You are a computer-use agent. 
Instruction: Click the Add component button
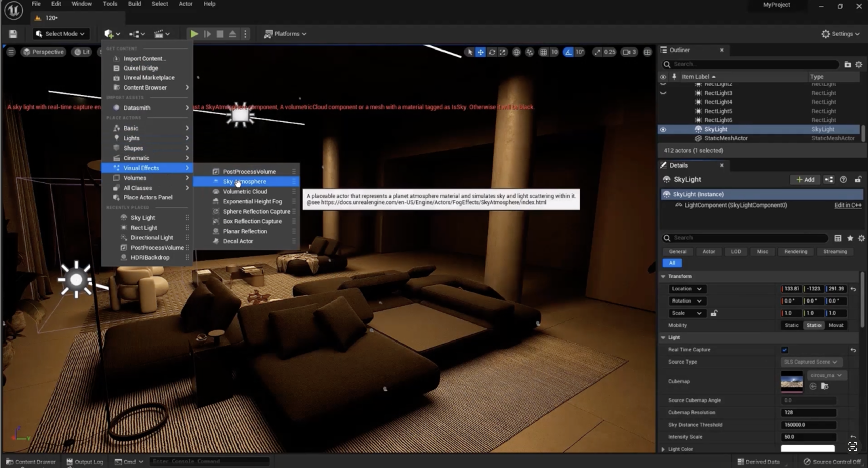pos(805,179)
